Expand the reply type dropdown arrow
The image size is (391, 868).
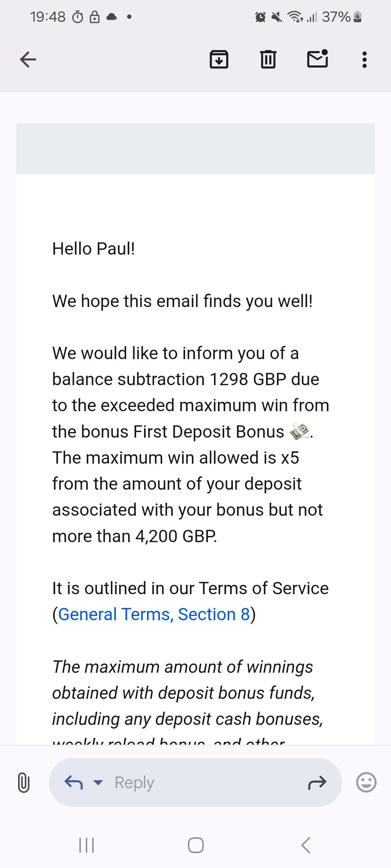(x=98, y=782)
